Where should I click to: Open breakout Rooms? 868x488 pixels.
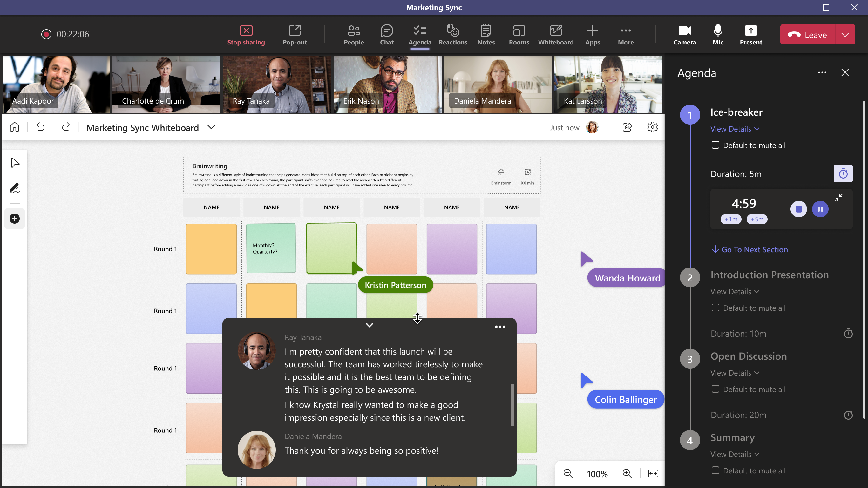click(x=519, y=35)
